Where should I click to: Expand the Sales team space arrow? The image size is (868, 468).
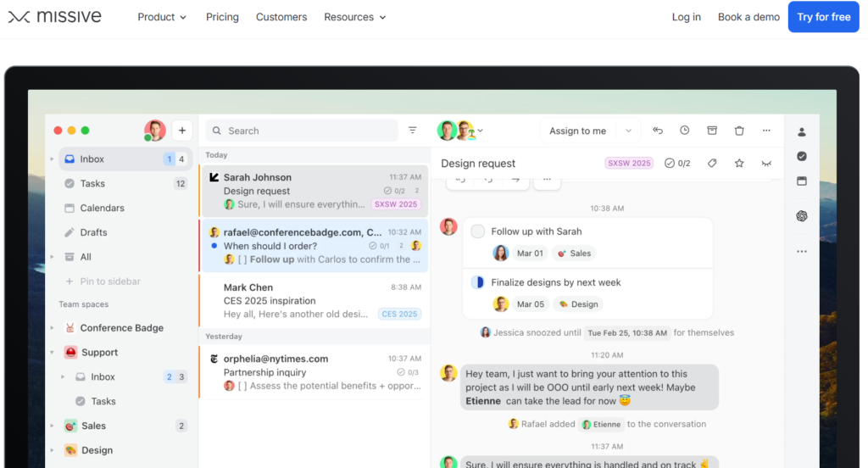coord(52,426)
